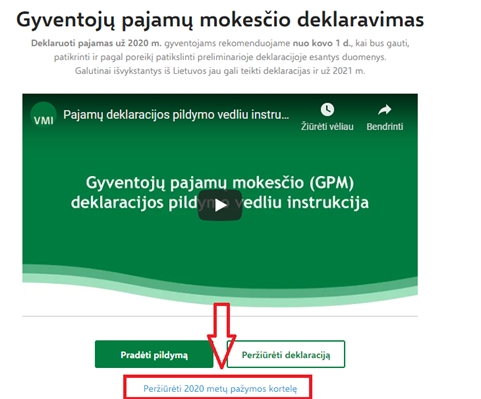The width and height of the screenshot is (481, 399).
Task: Click the Pradėti pildymą button
Action: [154, 354]
